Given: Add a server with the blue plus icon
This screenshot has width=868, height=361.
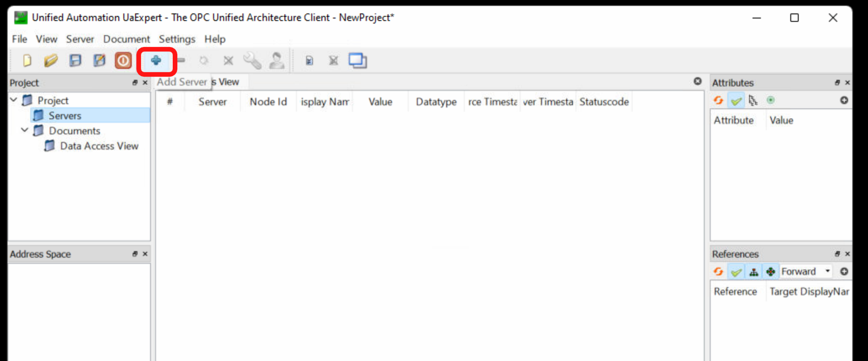Looking at the screenshot, I should pos(156,60).
